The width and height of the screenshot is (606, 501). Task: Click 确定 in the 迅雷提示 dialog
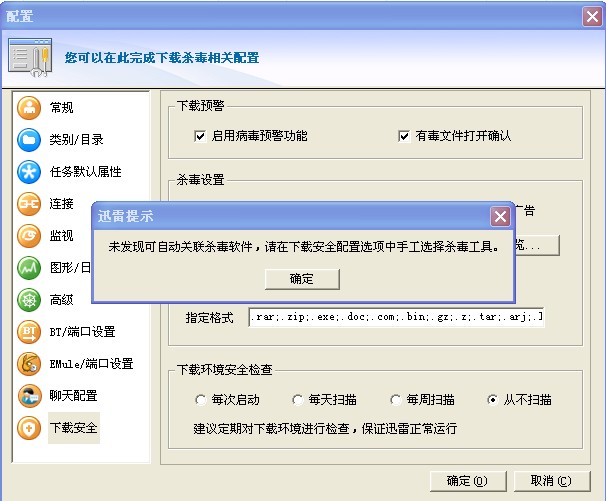coord(302,279)
